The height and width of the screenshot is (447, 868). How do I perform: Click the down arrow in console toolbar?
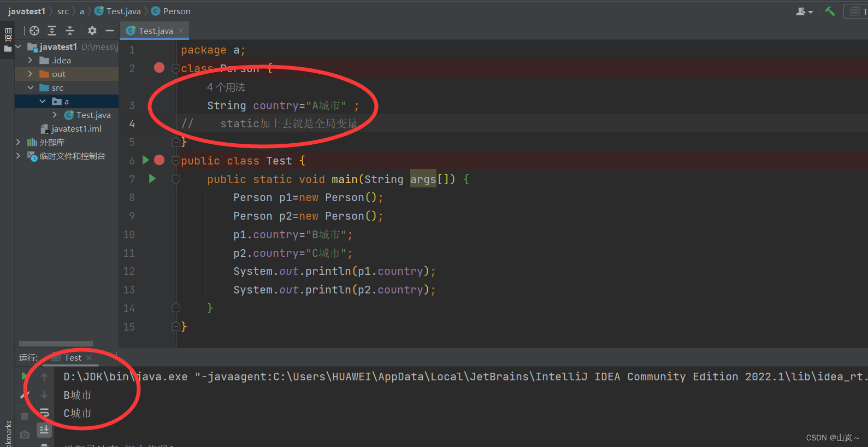tap(44, 395)
